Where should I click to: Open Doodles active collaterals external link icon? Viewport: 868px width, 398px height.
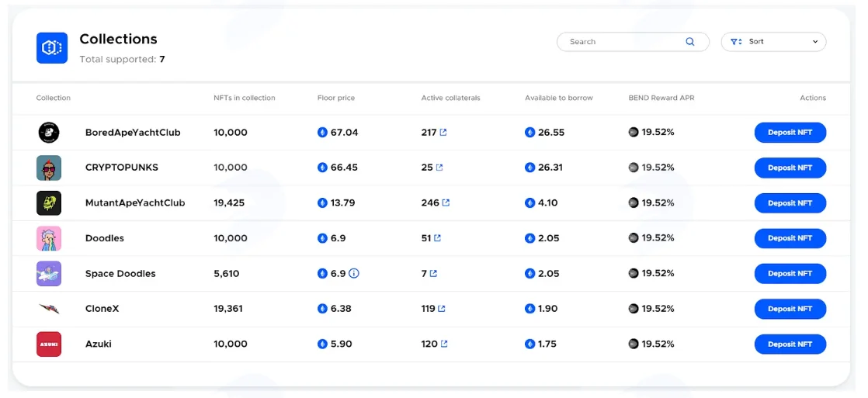pos(437,238)
